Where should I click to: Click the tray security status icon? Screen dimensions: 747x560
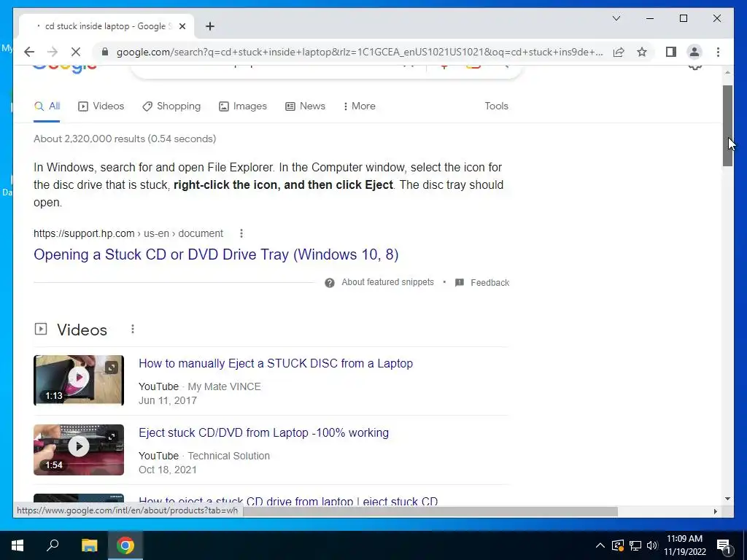coord(618,545)
